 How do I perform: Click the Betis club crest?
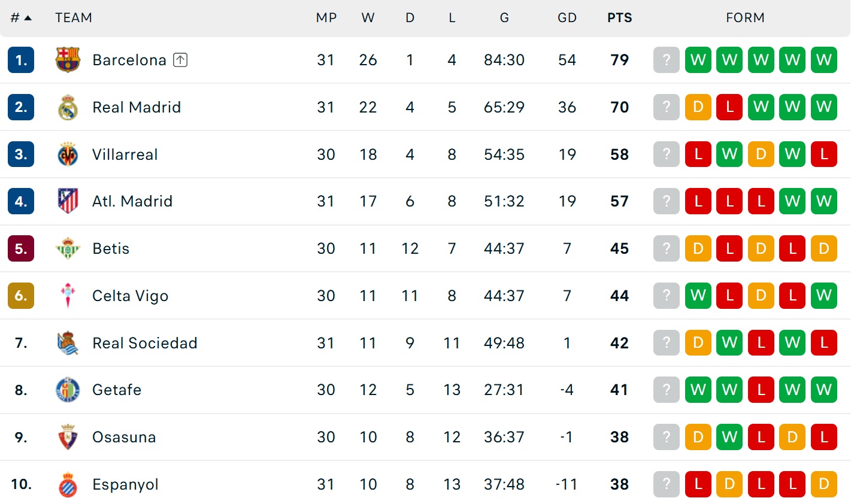click(x=68, y=248)
